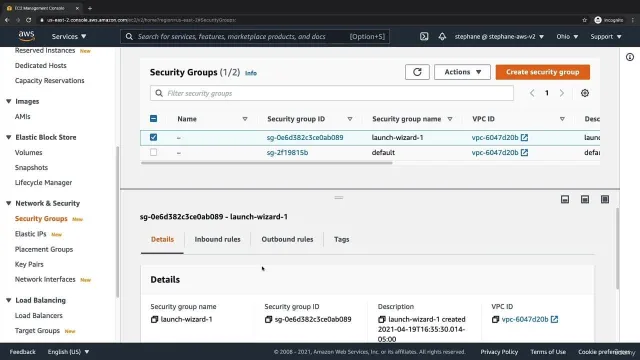This screenshot has width=640, height=360.
Task: Open launch-wizard-1 VPC external link icon
Action: pos(524,138)
